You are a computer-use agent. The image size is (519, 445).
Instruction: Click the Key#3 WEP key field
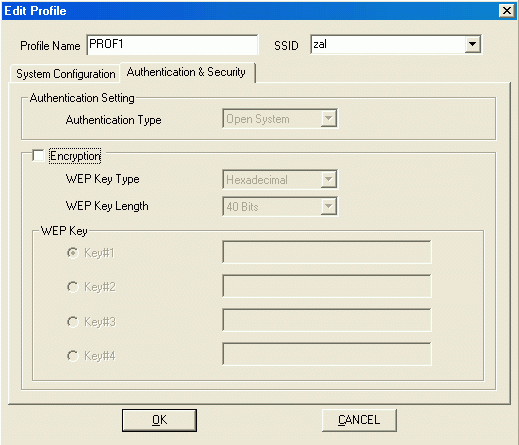pyautogui.click(x=327, y=320)
